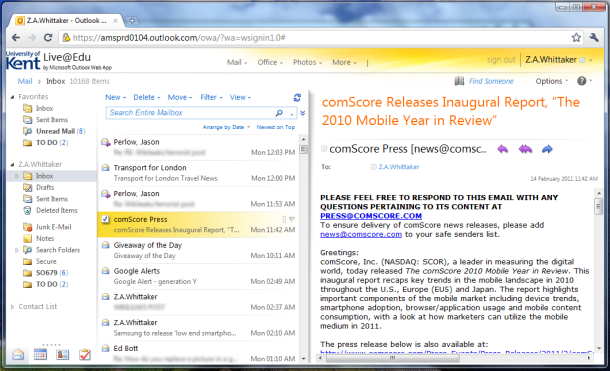Screen dimensions: 610x371
Task: Click the sign out link
Action: (501, 60)
